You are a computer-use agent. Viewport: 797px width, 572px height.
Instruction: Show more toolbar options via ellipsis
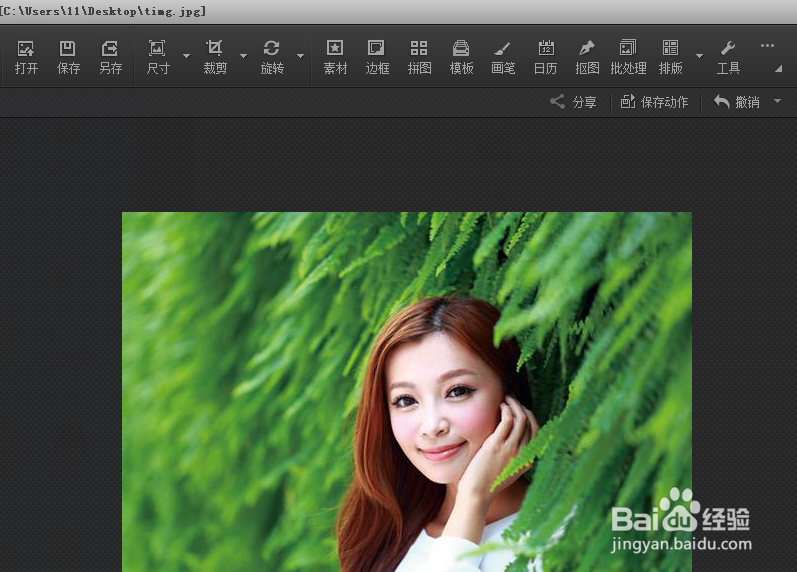click(768, 46)
